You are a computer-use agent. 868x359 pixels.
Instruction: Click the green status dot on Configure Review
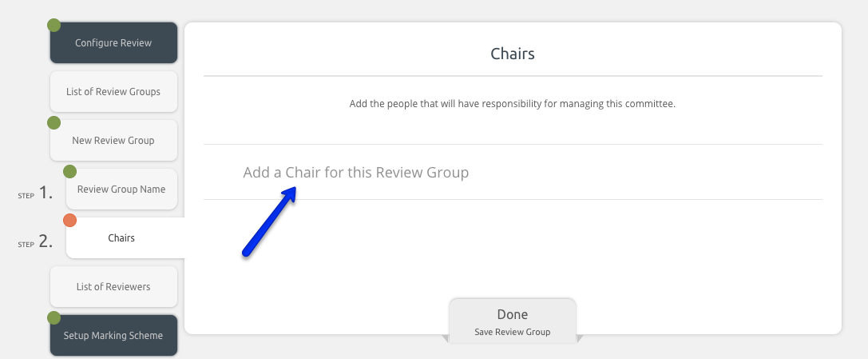tap(54, 26)
